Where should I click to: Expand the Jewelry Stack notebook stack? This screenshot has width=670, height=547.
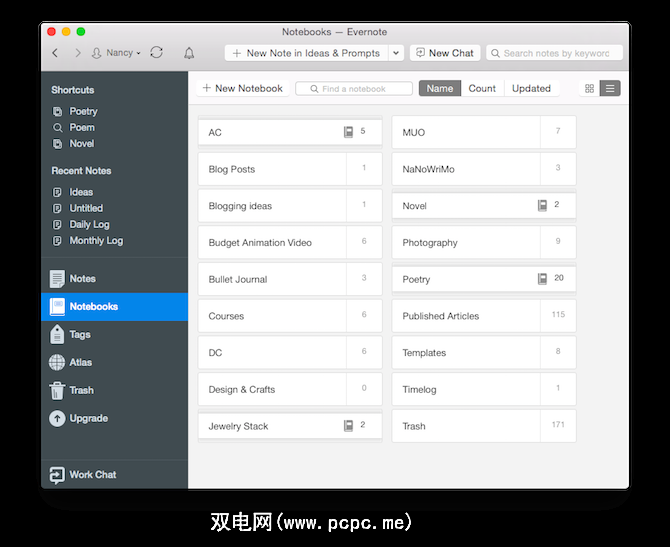click(x=290, y=426)
